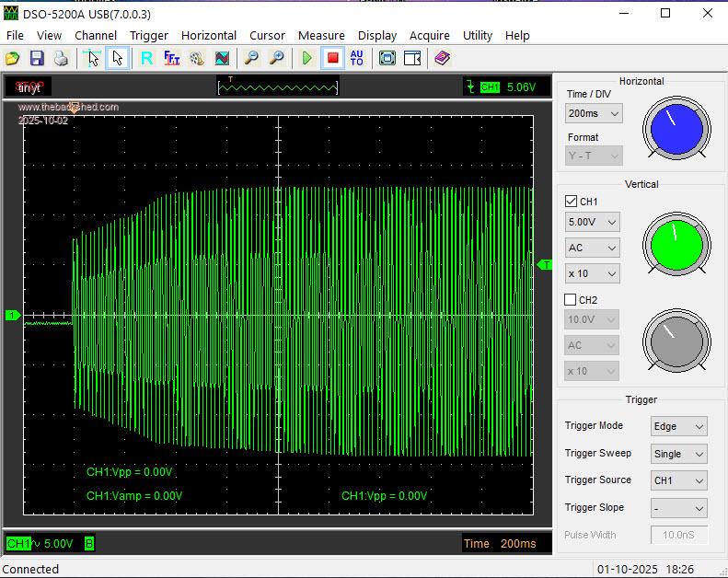Viewport: 728px width, 578px height.
Task: Click the Open file folder icon
Action: (13, 58)
